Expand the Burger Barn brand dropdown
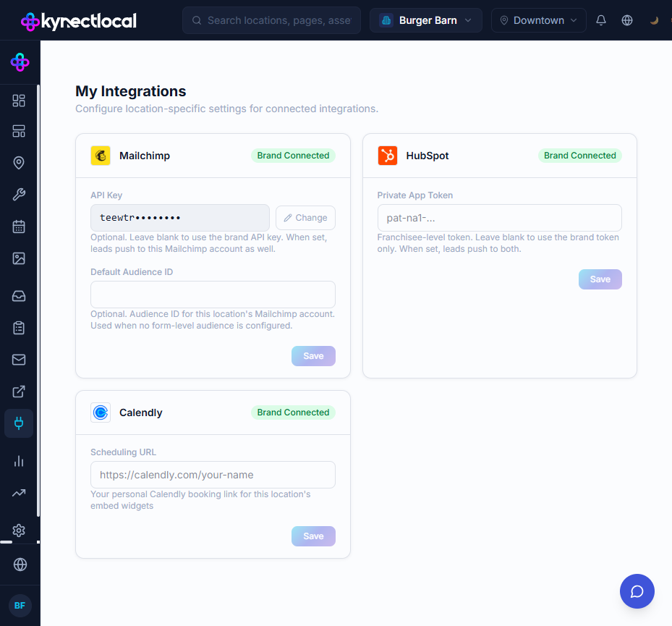 coord(426,20)
